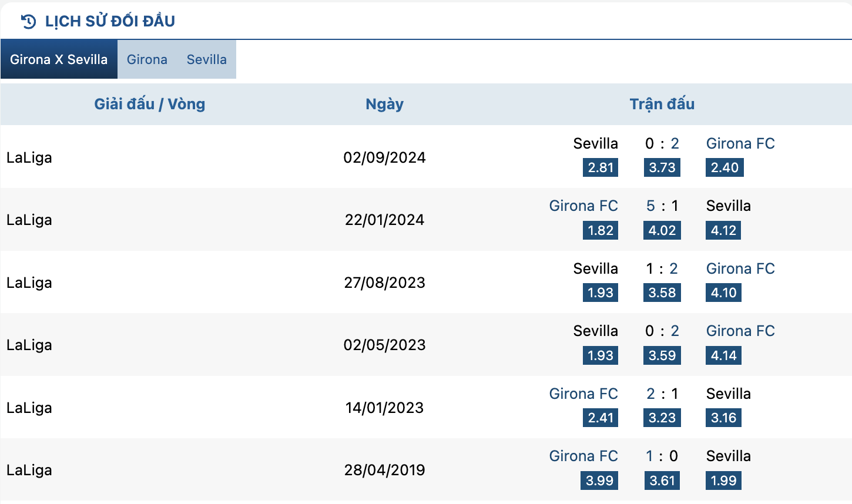Click the 3.73 draw odds badge
Viewport: 852px width, 504px height.
click(662, 167)
